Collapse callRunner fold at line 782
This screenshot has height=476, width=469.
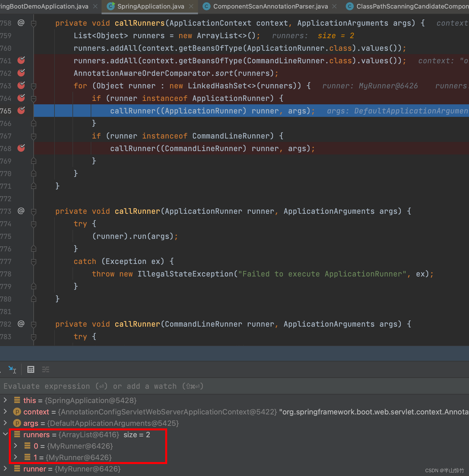point(34,324)
